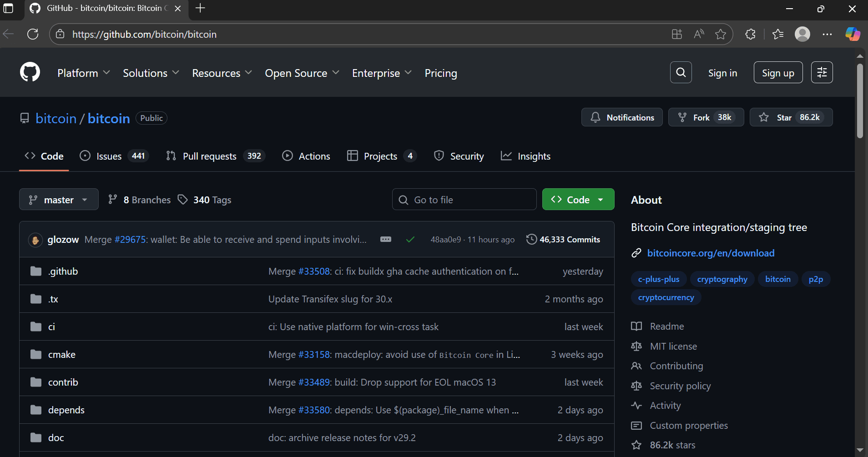The height and width of the screenshot is (457, 868).
Task: Click the read aloud icon
Action: coord(699,34)
